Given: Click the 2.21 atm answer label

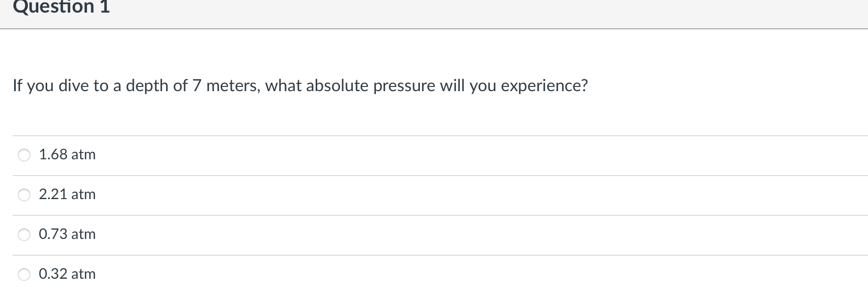Looking at the screenshot, I should pos(67,194).
